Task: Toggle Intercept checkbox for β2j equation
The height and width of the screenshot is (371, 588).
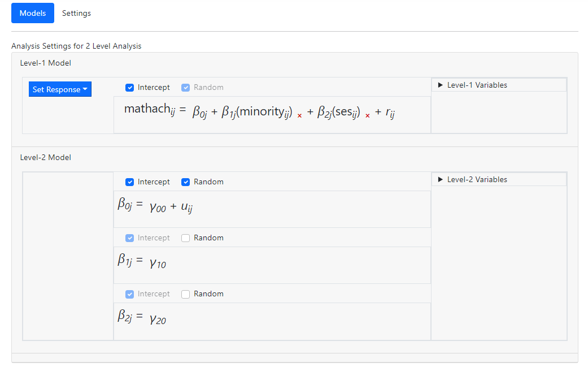Action: pyautogui.click(x=129, y=294)
